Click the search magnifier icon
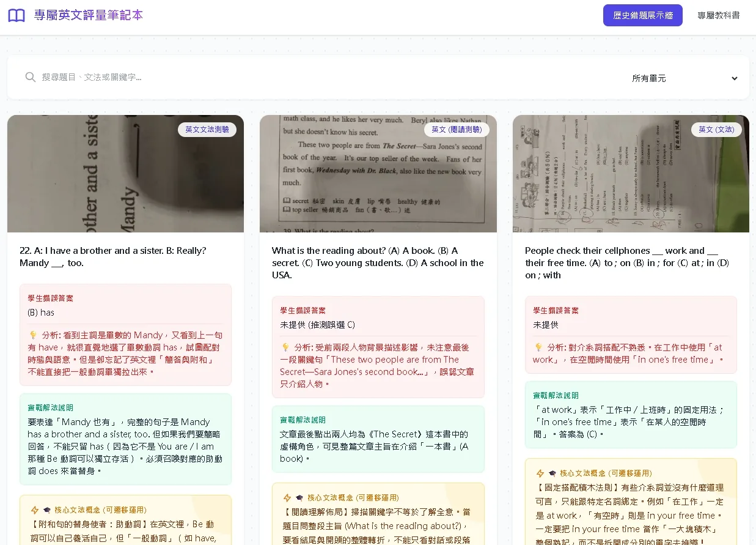 [x=30, y=77]
